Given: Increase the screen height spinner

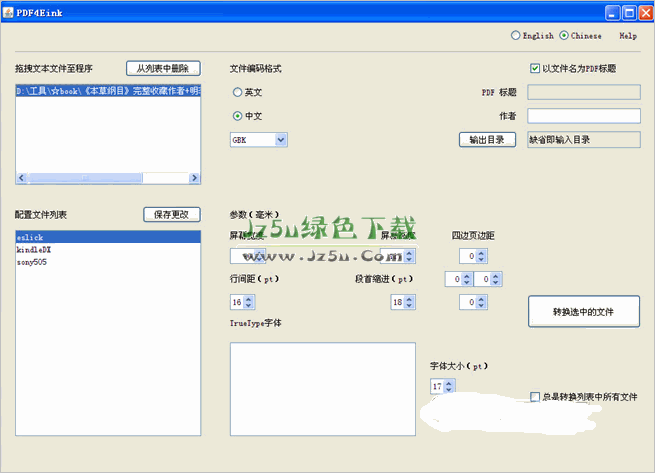Looking at the screenshot, I should [409, 253].
